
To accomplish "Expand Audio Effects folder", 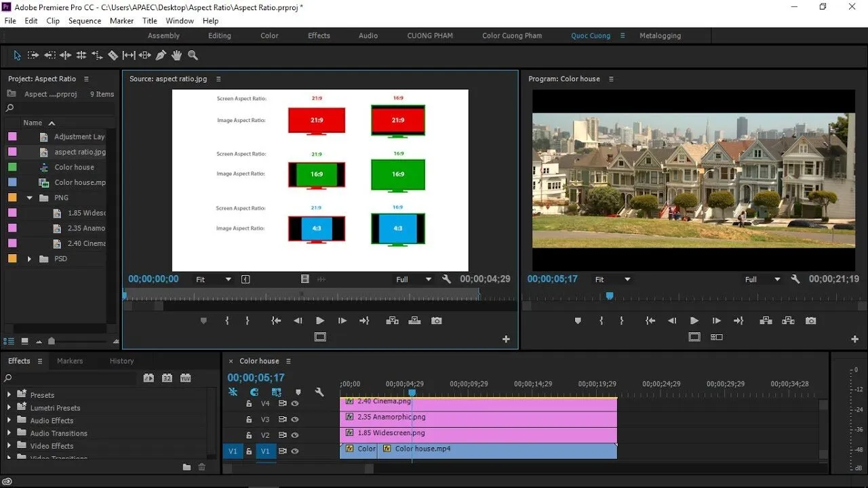I will (x=9, y=420).
